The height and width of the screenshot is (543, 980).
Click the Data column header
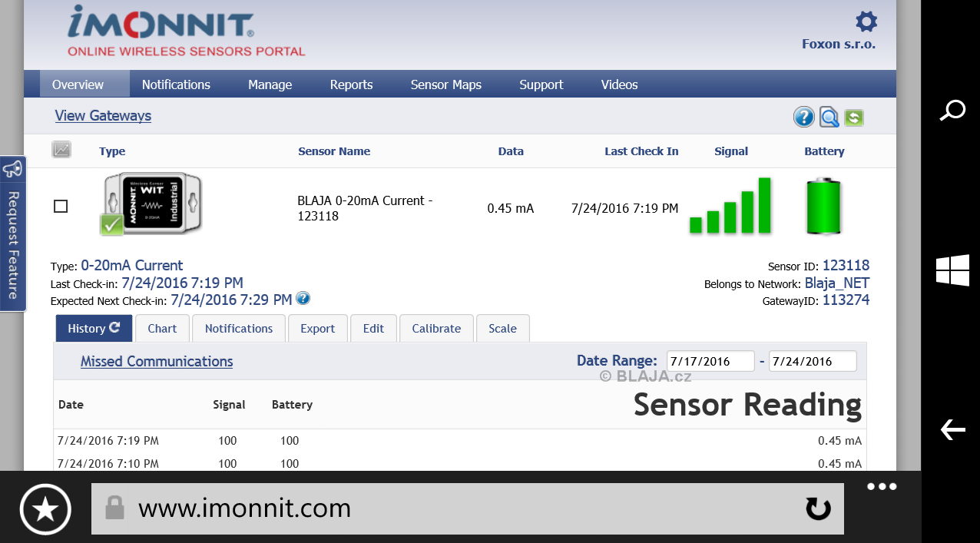(511, 151)
